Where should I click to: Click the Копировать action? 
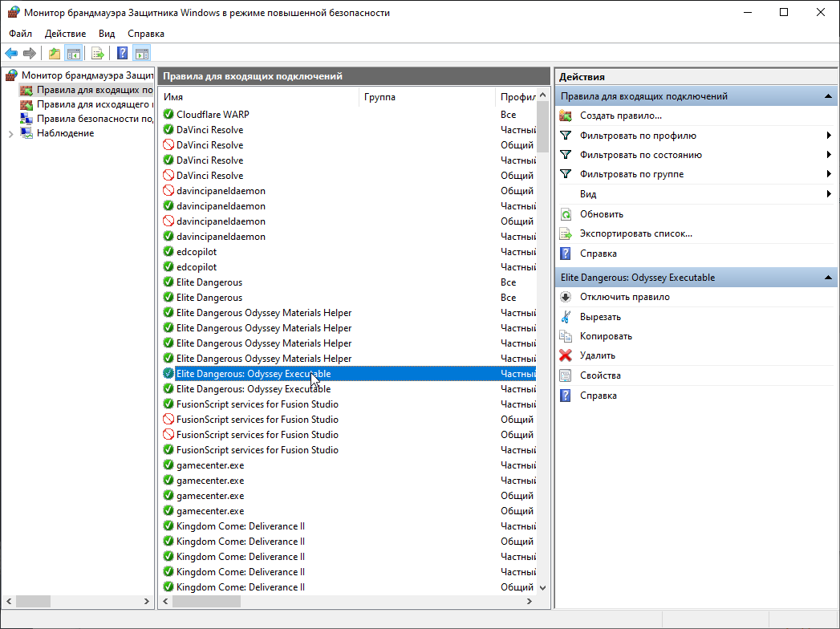click(606, 336)
